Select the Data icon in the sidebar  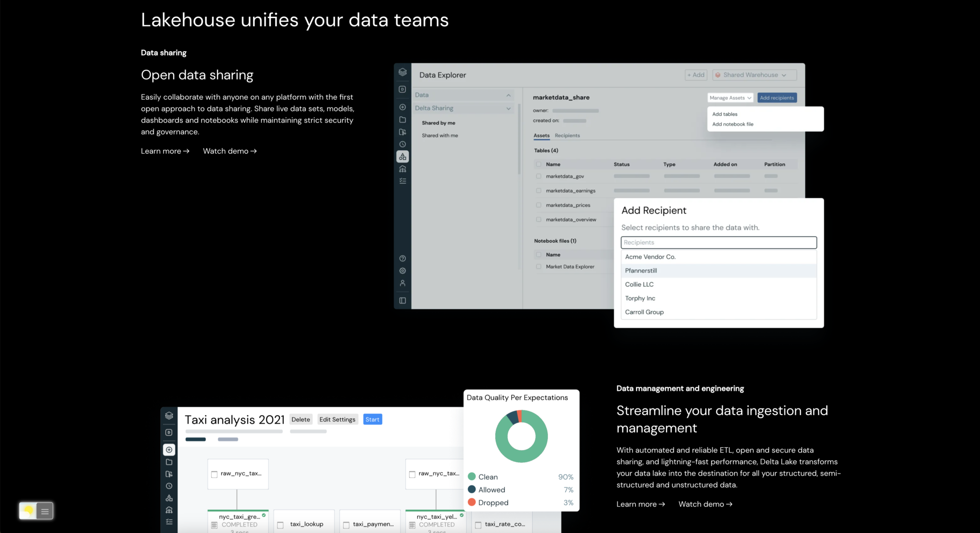(x=402, y=157)
